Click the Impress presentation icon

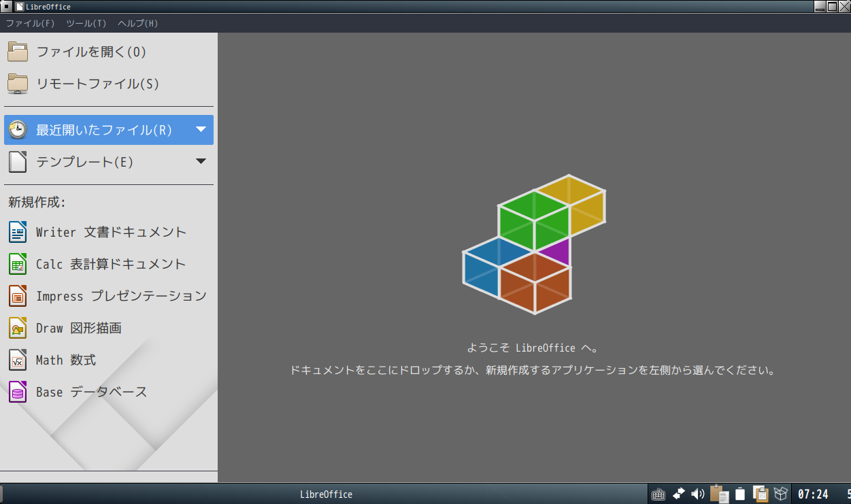tap(18, 296)
